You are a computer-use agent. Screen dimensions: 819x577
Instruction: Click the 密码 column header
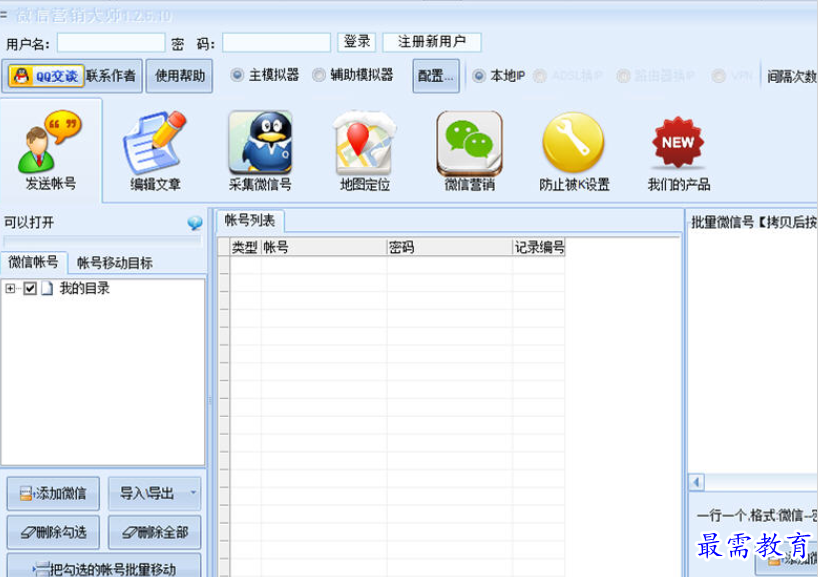pos(449,247)
